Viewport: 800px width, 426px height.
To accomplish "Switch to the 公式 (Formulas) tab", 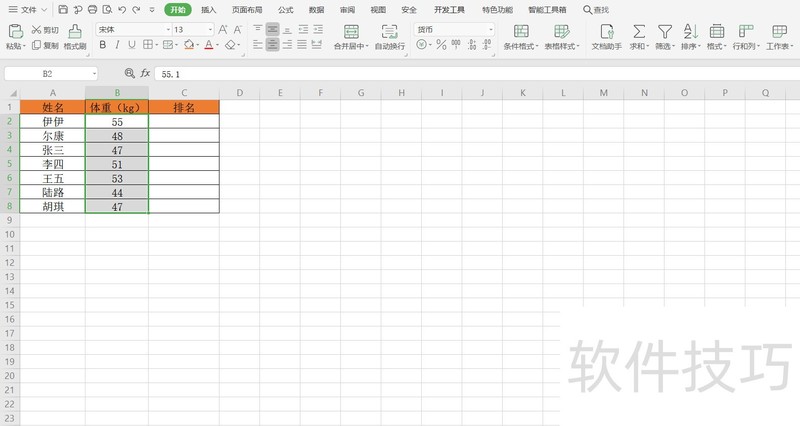I will point(286,10).
